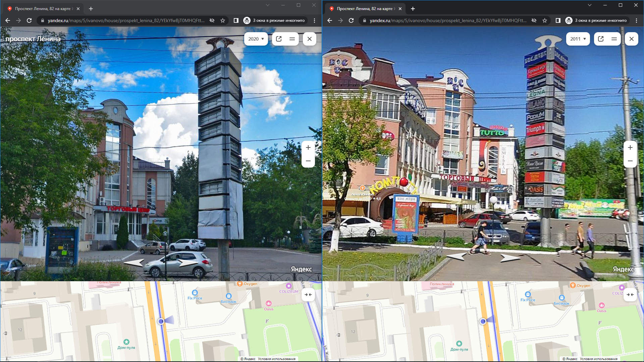The width and height of the screenshot is (644, 362).
Task: Zoom out on left panorama
Action: [308, 161]
